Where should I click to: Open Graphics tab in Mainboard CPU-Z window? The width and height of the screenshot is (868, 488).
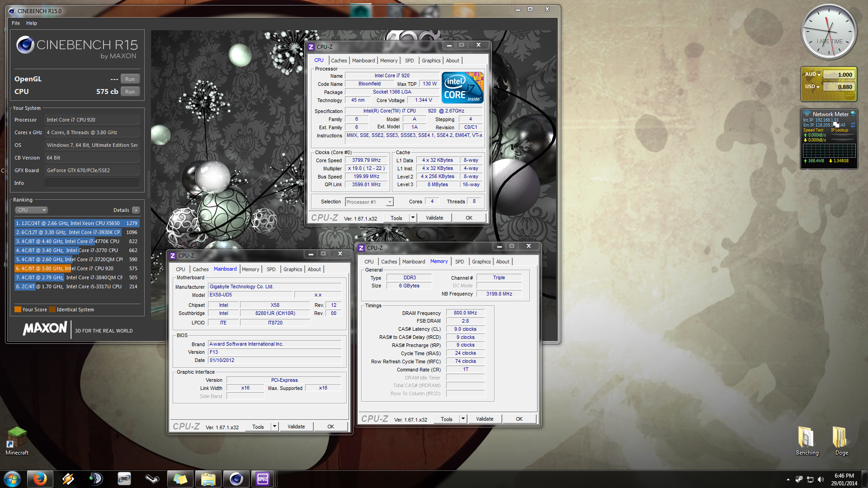pos(292,269)
